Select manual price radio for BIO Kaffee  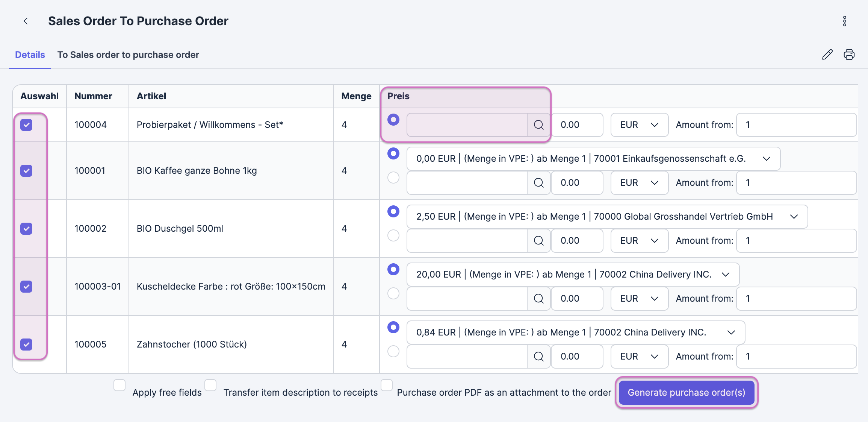pyautogui.click(x=393, y=178)
